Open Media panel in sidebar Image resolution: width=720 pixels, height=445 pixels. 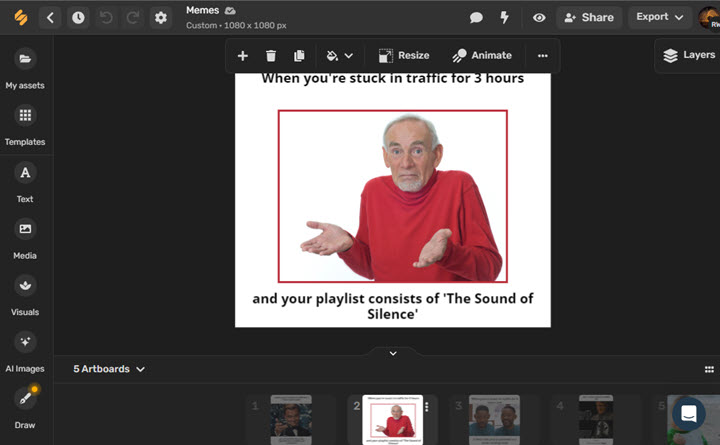point(25,239)
